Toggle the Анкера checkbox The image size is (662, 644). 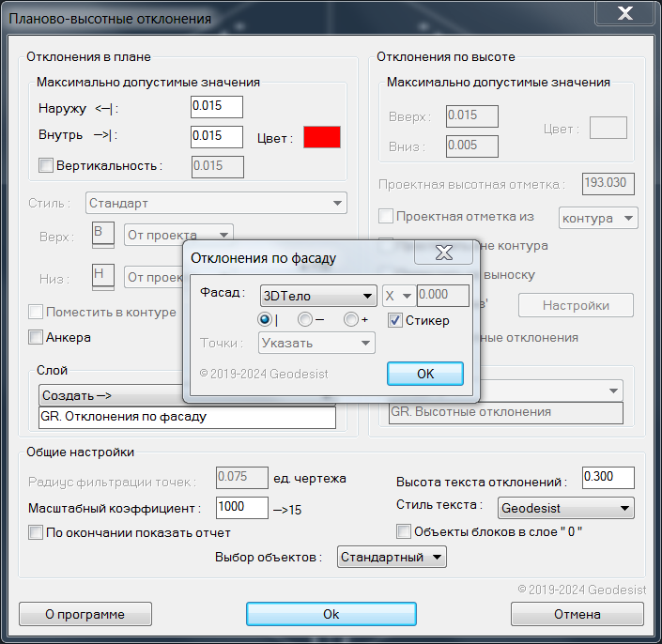[37, 337]
